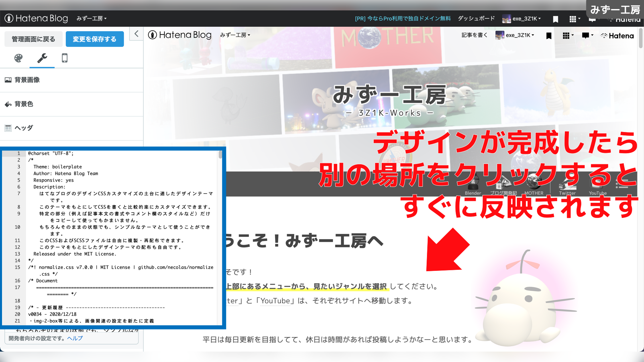Click the 背景色 paint bucket icon
Viewport: 644px width, 362px height.
pyautogui.click(x=8, y=104)
